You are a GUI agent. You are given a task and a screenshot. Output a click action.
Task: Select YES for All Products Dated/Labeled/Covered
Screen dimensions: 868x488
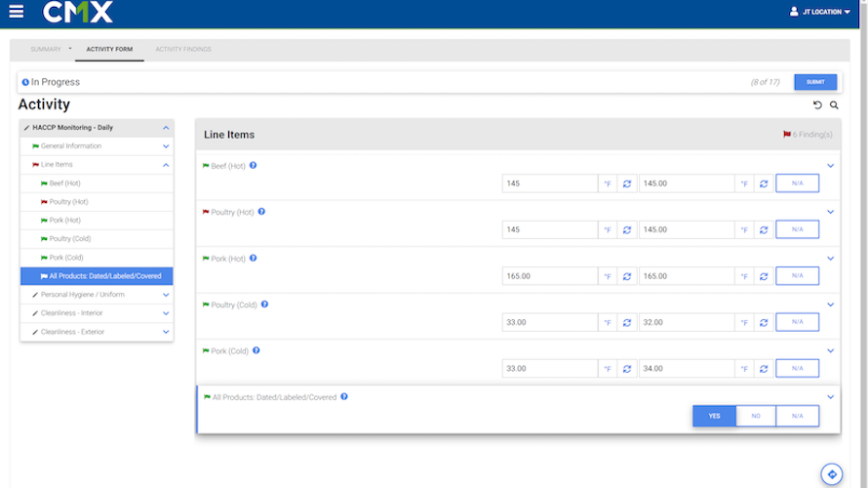[x=714, y=416]
